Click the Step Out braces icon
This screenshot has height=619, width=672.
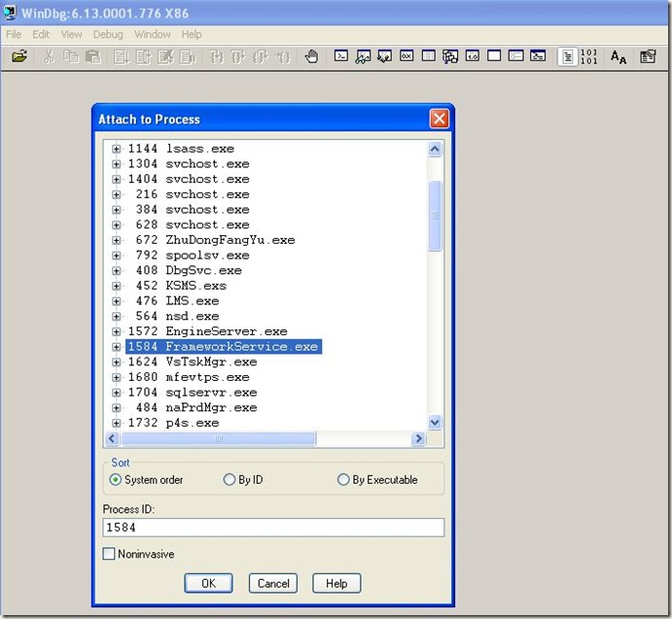click(260, 56)
